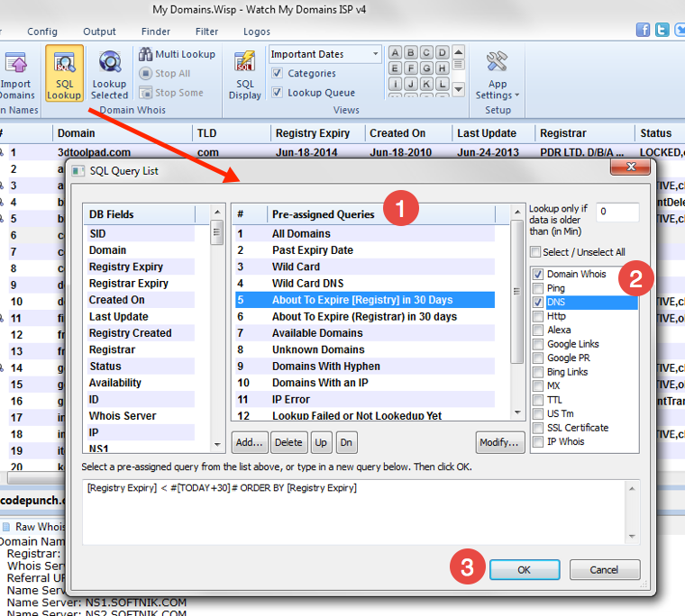
Task: Click the Stop All icon
Action: pyautogui.click(x=165, y=73)
